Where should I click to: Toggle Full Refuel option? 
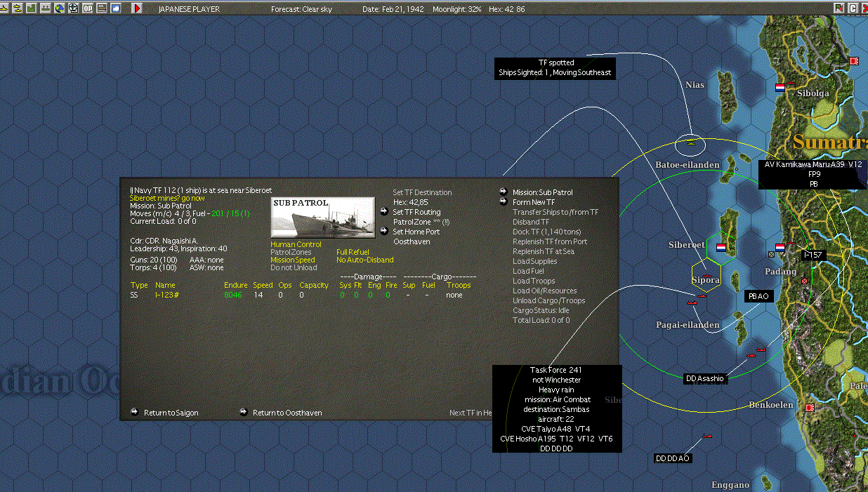pyautogui.click(x=353, y=253)
